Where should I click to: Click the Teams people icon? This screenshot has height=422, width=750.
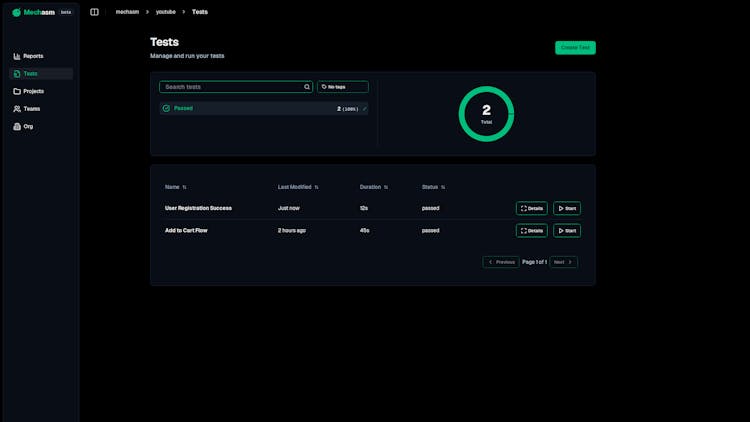click(17, 109)
